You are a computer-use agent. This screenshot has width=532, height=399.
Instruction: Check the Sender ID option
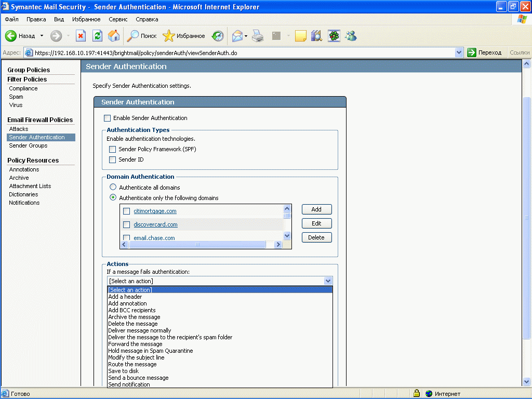112,160
